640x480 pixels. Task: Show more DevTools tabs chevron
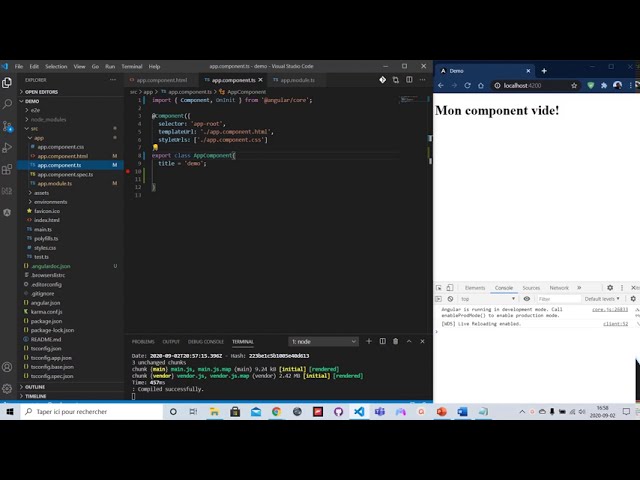point(579,288)
